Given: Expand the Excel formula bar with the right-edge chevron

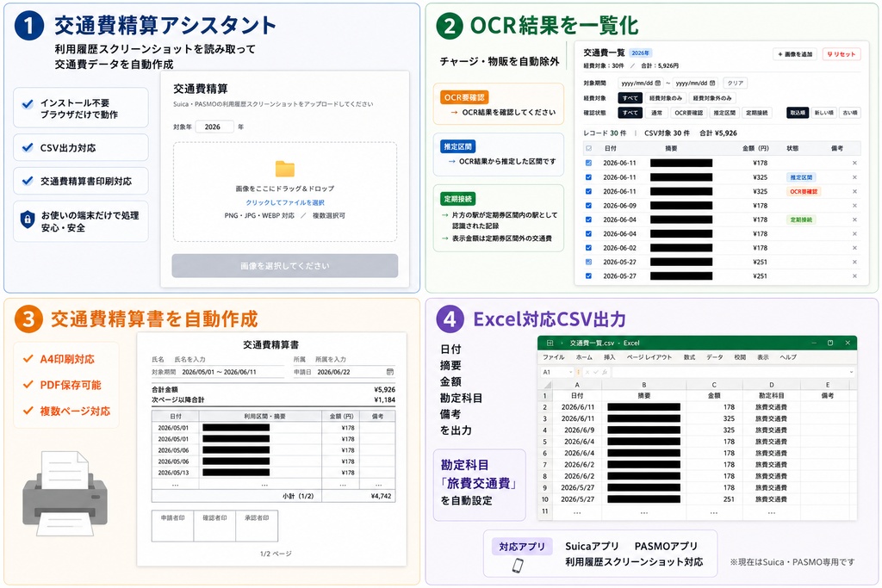Looking at the screenshot, I should 851,372.
